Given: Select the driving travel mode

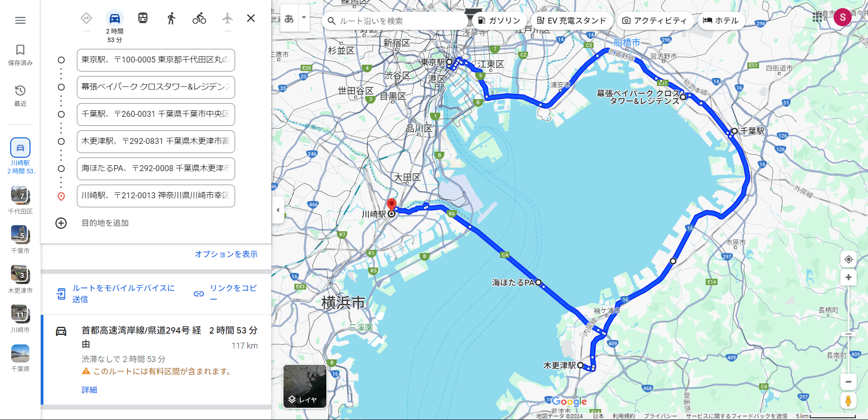Looking at the screenshot, I should tap(115, 18).
